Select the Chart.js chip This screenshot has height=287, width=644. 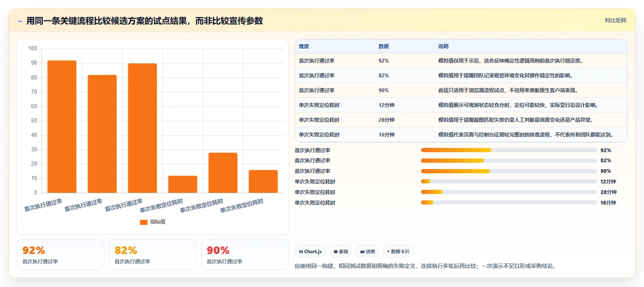click(x=310, y=251)
